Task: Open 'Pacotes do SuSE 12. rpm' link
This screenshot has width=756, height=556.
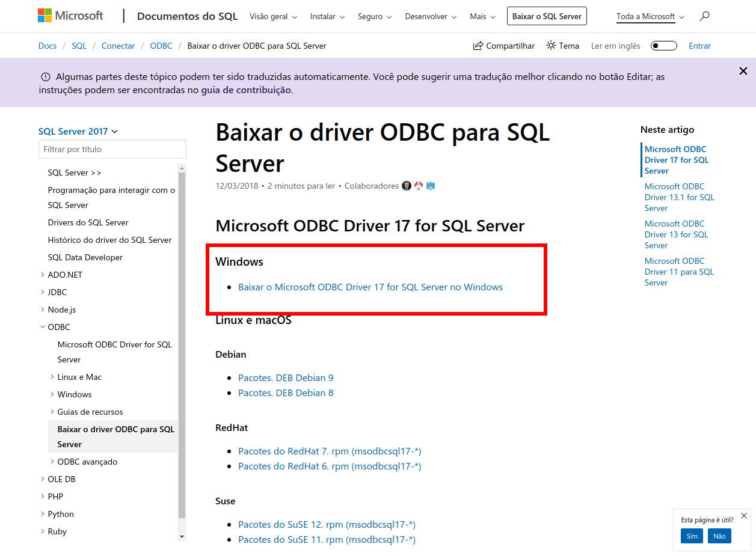Action: [x=327, y=525]
